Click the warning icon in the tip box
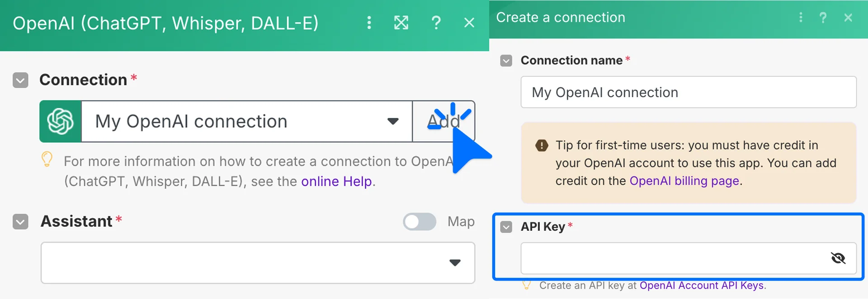This screenshot has width=868, height=299. [x=542, y=145]
